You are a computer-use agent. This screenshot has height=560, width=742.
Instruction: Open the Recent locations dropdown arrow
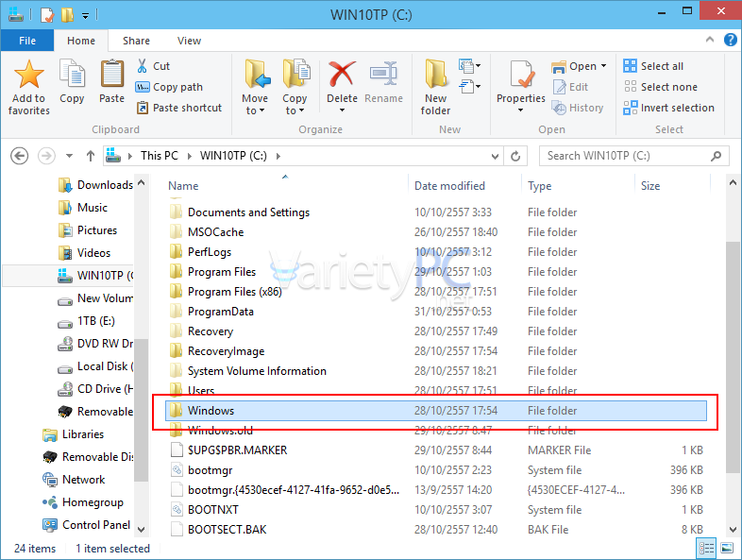[x=70, y=156]
